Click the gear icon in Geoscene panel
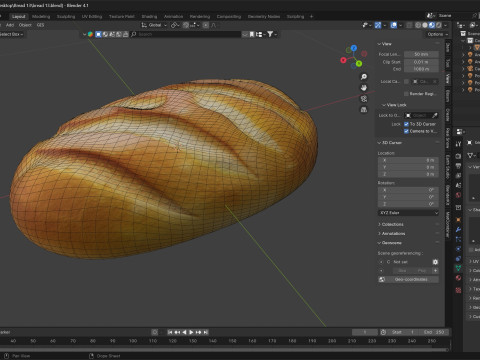 (x=435, y=262)
